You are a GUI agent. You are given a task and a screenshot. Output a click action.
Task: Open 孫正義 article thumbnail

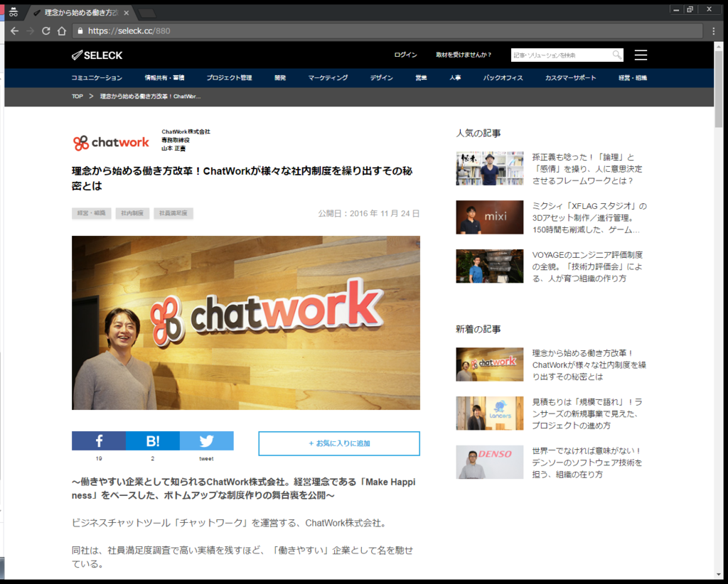click(x=489, y=168)
